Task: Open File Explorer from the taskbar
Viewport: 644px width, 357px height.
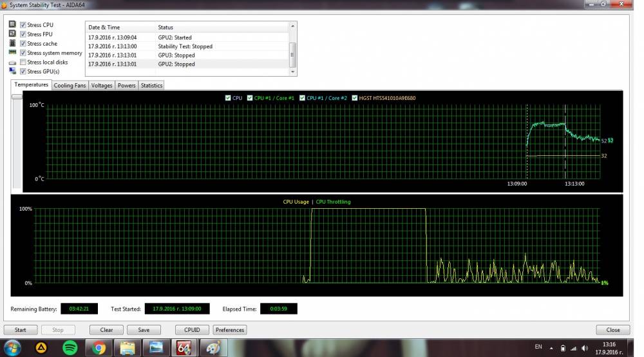Action: (128, 349)
